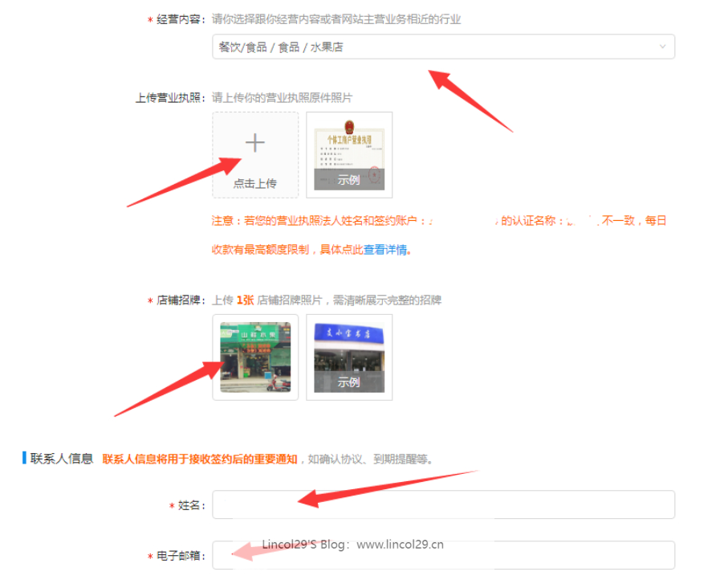Click the plus icon to upload business license

(x=254, y=144)
